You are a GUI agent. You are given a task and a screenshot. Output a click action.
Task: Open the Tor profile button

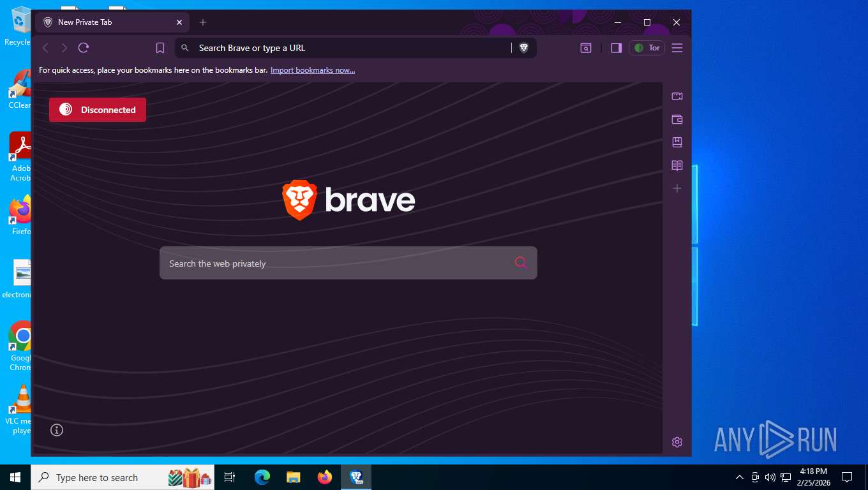pos(647,48)
